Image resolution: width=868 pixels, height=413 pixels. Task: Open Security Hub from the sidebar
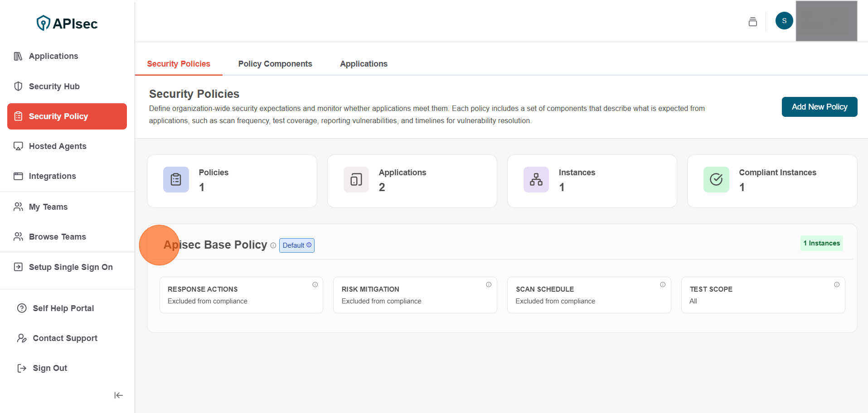click(x=54, y=86)
